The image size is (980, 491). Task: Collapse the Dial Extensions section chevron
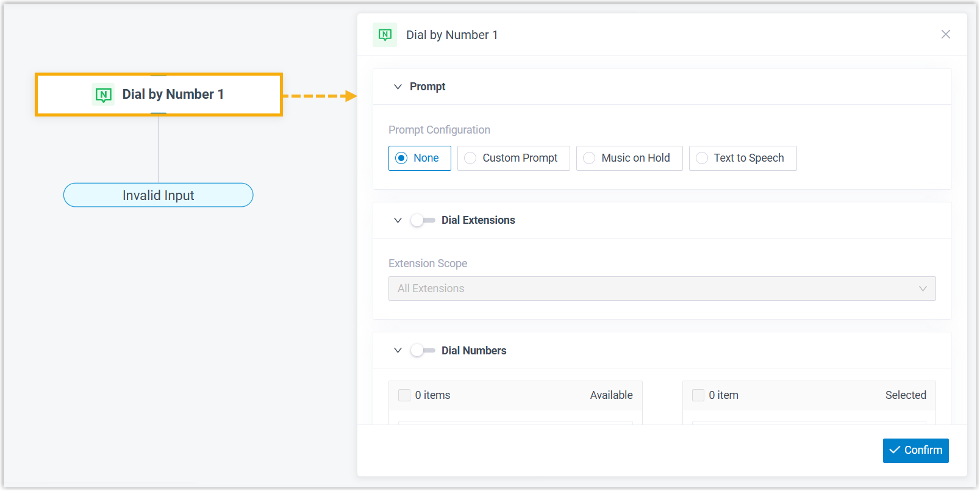[398, 220]
